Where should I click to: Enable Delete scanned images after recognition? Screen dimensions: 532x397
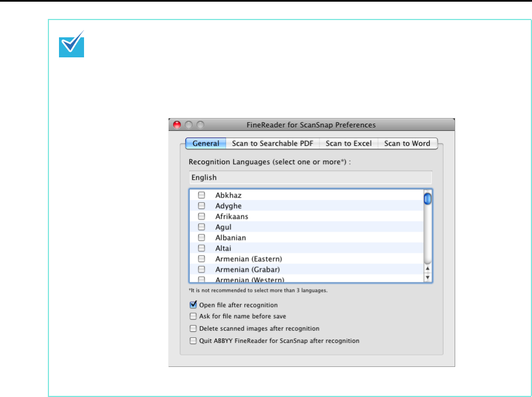[193, 329]
